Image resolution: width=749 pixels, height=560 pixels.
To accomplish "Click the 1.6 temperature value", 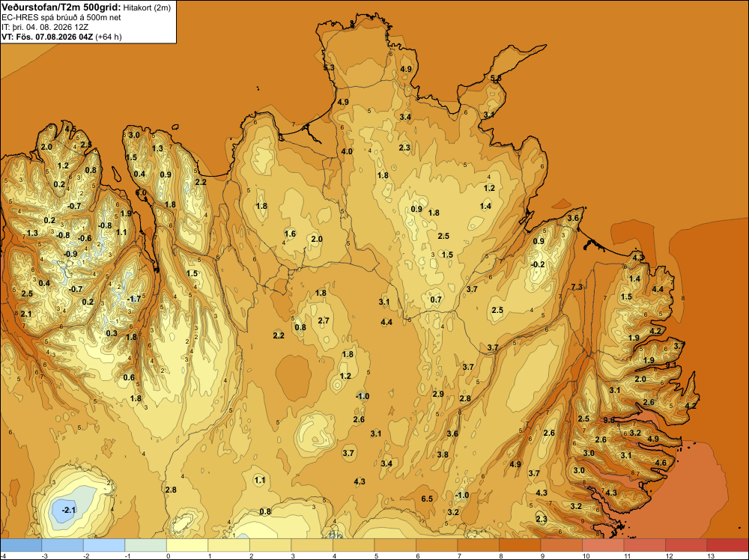I will tap(290, 234).
